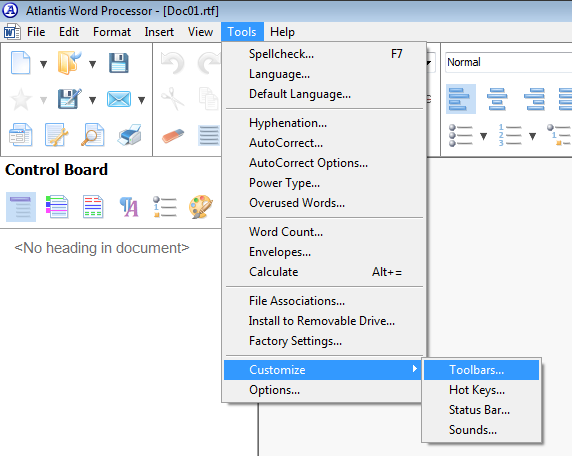
Task: Close the Tools menu
Action: pyautogui.click(x=242, y=32)
